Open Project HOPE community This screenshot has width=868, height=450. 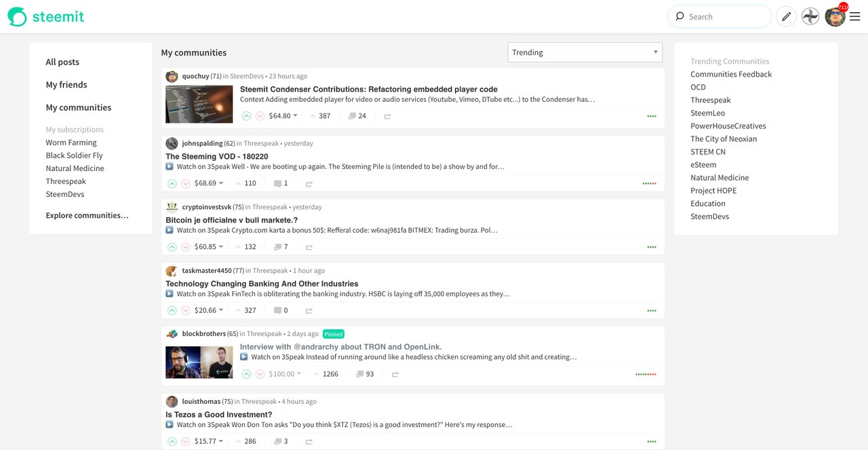tap(713, 190)
